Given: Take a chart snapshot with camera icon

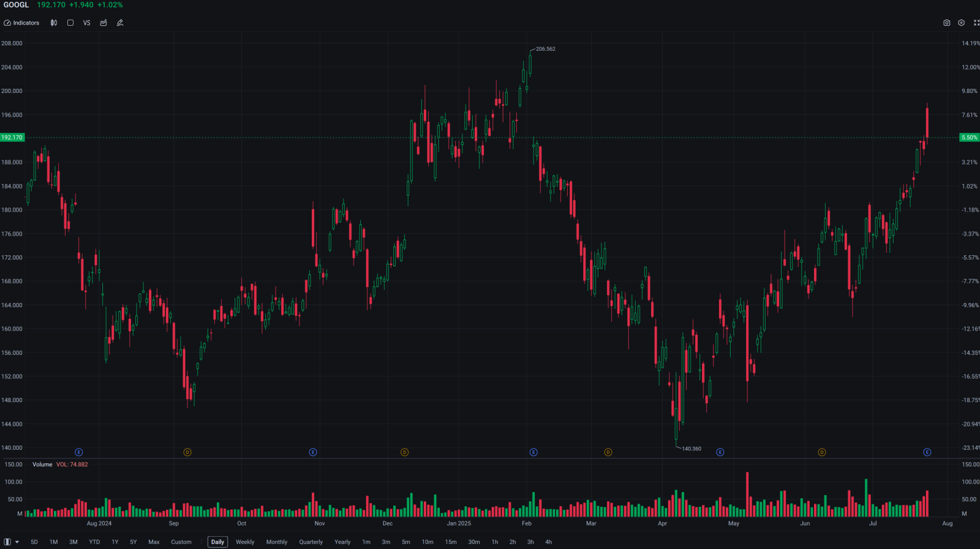Looking at the screenshot, I should tap(946, 23).
